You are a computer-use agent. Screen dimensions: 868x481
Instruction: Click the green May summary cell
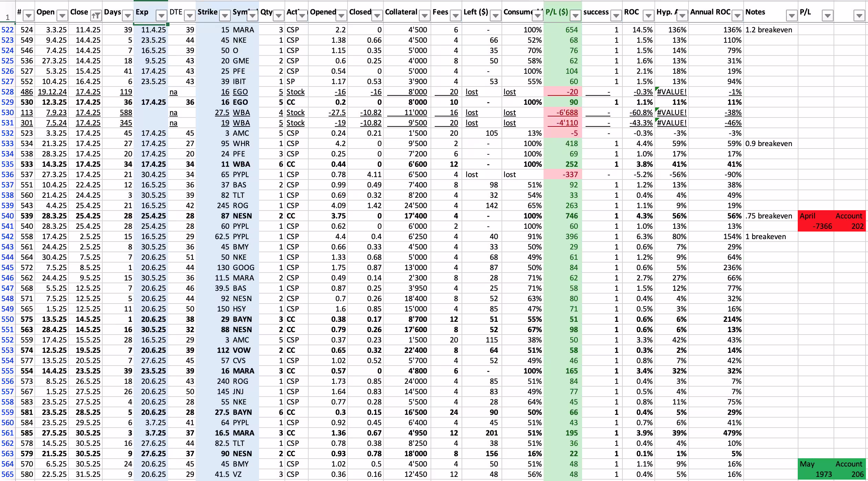[x=816, y=464]
